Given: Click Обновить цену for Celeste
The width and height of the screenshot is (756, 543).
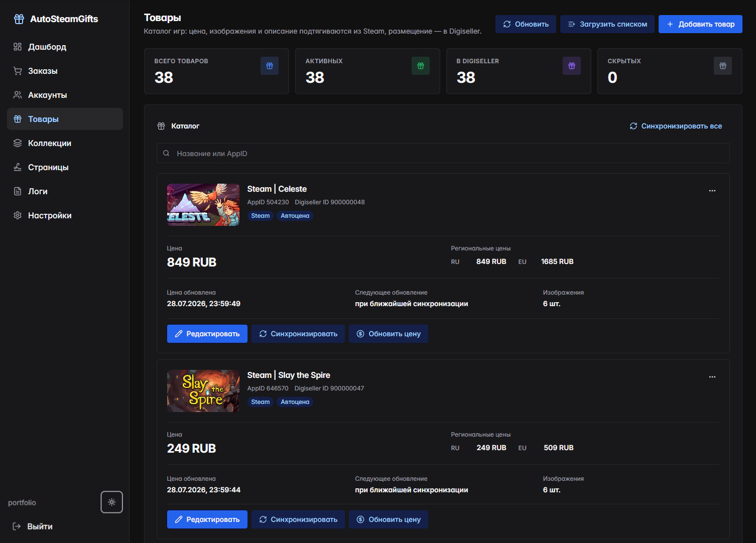Looking at the screenshot, I should [x=389, y=334].
